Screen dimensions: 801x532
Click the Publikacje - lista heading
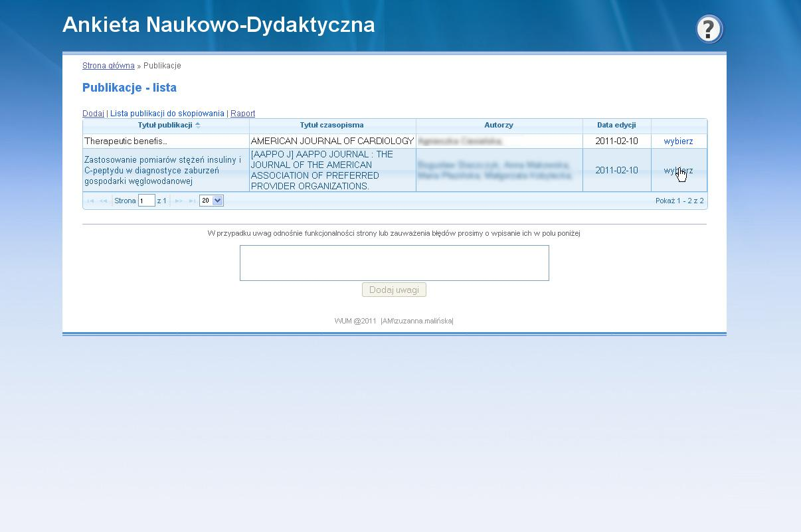coord(130,88)
